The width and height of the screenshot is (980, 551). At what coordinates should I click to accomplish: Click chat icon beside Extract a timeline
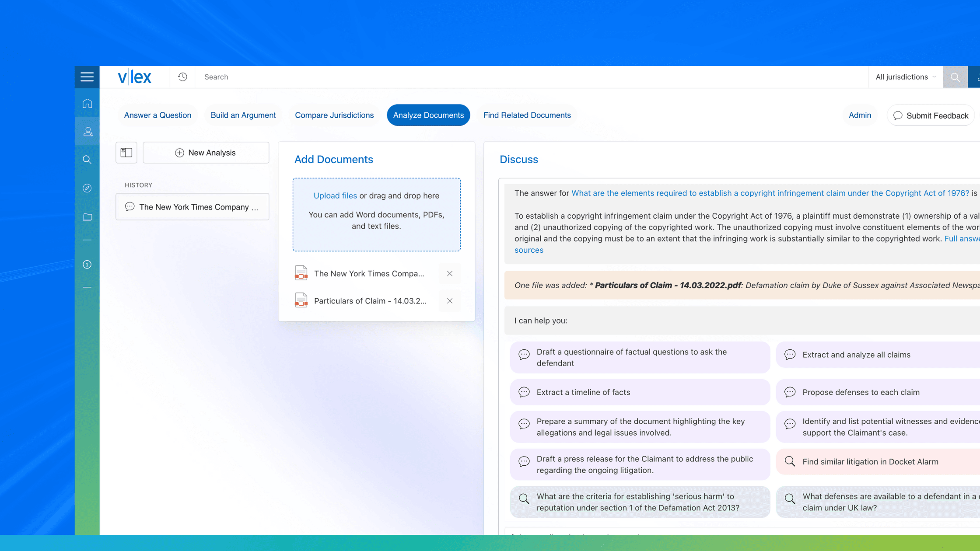[x=524, y=392]
